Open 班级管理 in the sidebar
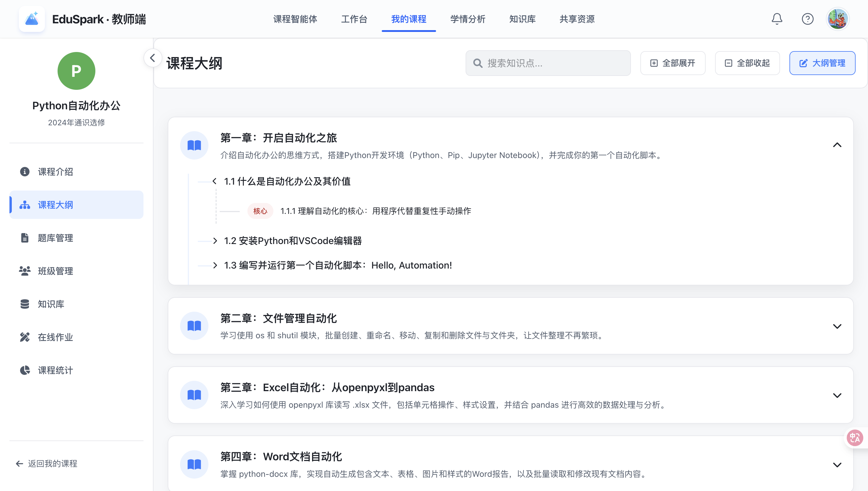 click(76, 271)
